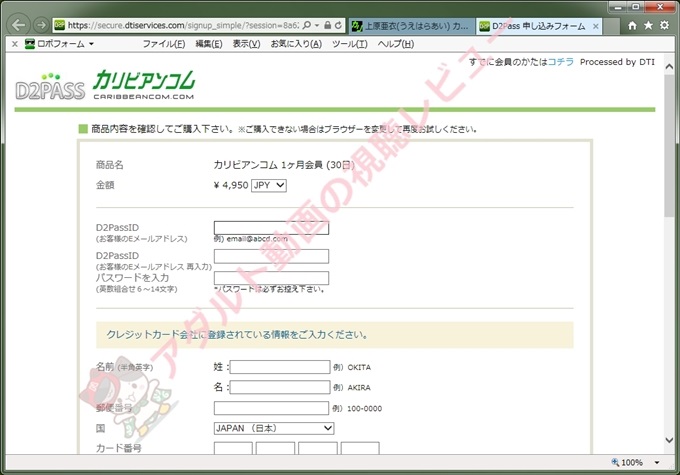Click the scrollbar down arrow
The height and width of the screenshot is (475, 680).
[669, 440]
